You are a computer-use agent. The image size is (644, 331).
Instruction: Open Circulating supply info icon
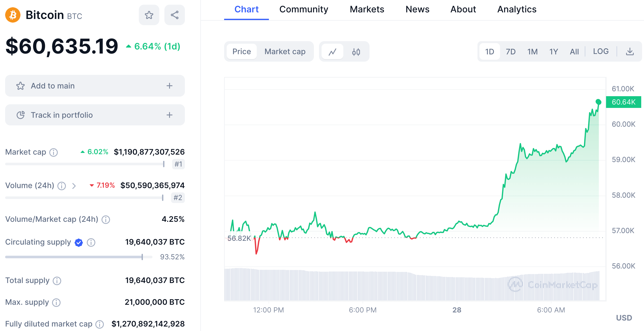[x=91, y=242]
